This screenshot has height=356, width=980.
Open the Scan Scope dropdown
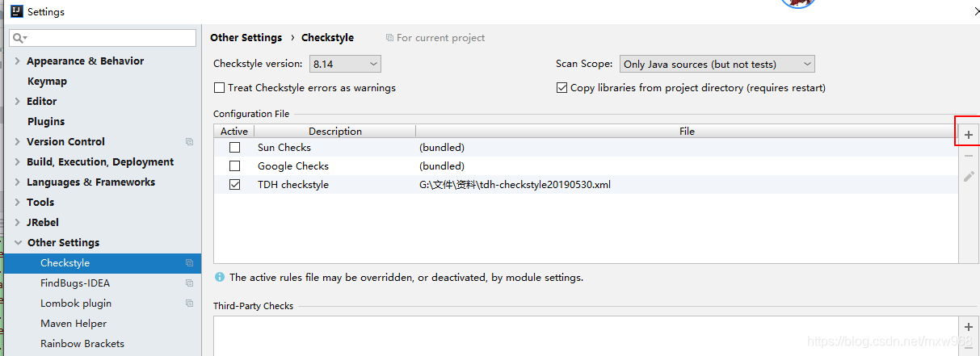(717, 64)
